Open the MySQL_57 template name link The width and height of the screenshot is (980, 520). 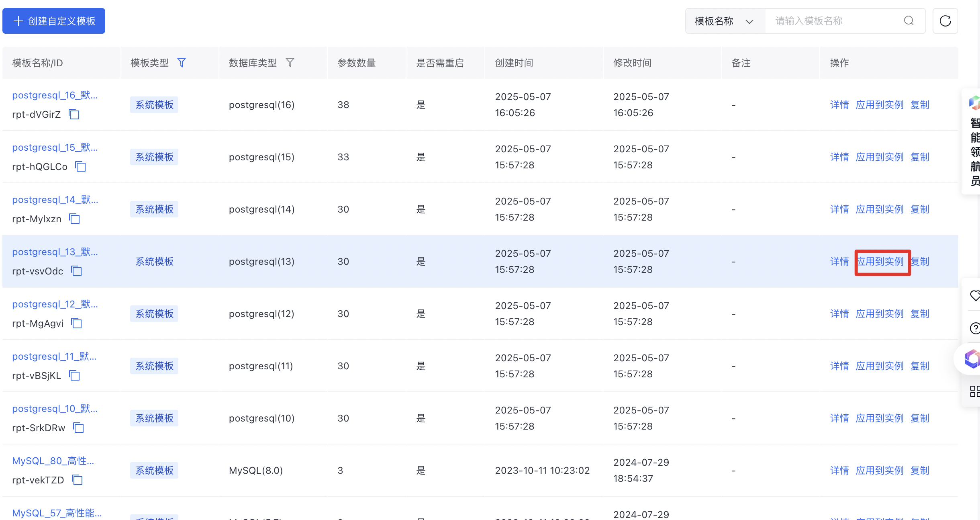(x=57, y=513)
